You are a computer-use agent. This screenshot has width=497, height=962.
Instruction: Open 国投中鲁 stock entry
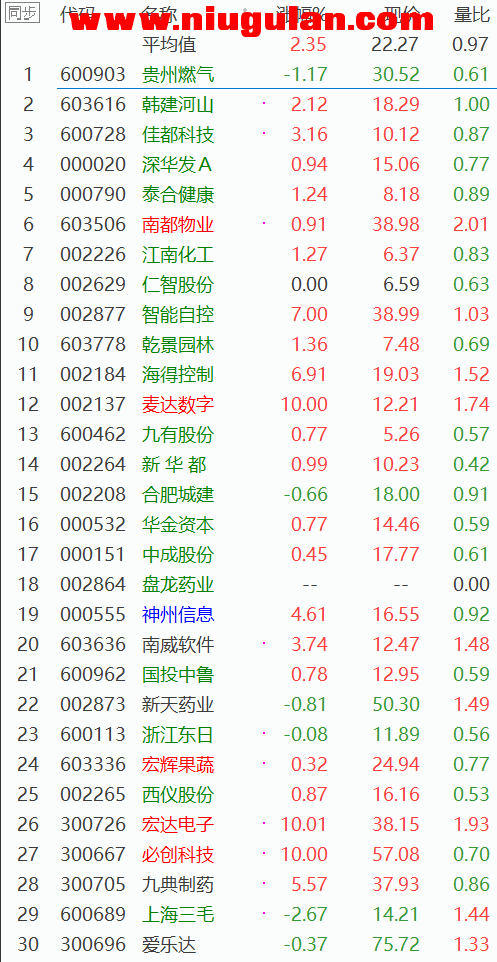pos(178,675)
